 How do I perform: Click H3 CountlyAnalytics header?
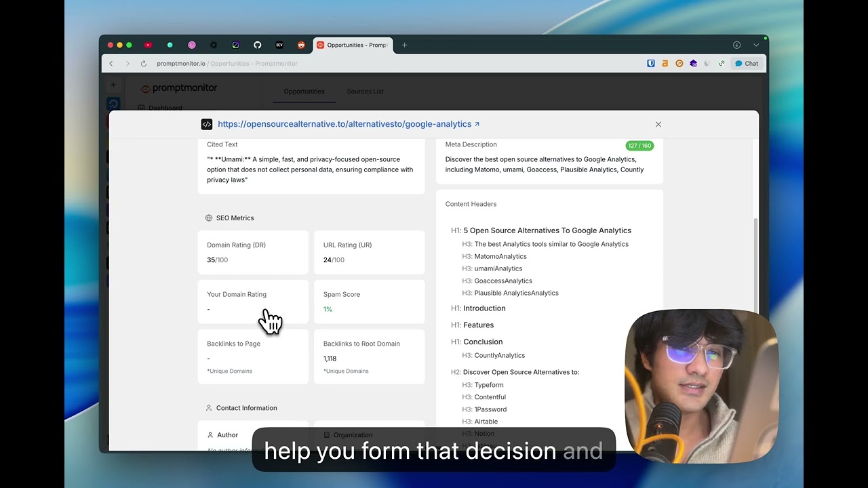(x=494, y=355)
